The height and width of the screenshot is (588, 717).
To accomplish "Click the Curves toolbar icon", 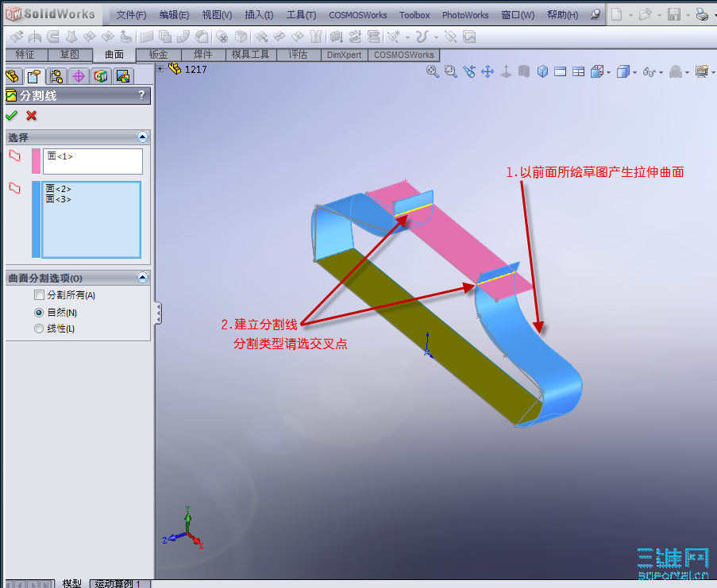I will click(422, 37).
